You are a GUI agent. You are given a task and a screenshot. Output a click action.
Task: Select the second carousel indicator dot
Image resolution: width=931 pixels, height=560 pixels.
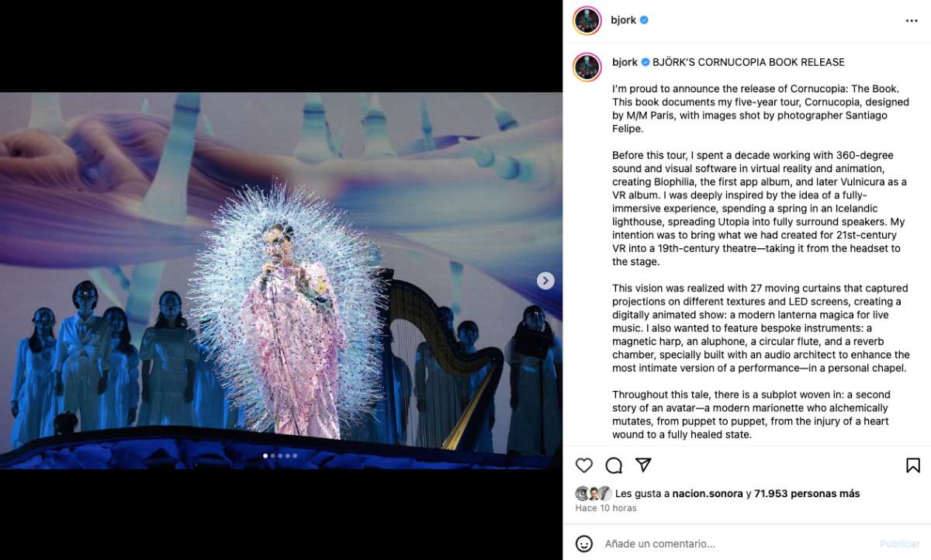pos(273,456)
